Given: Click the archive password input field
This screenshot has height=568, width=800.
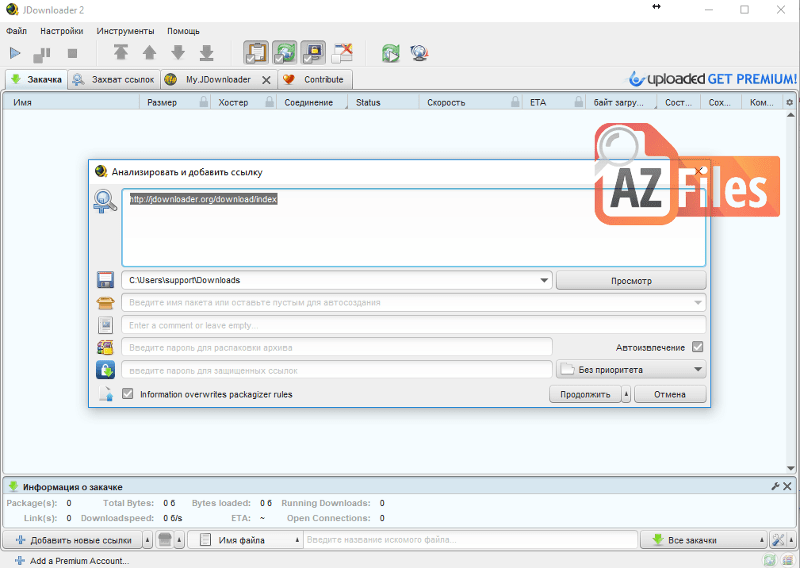Looking at the screenshot, I should 337,348.
